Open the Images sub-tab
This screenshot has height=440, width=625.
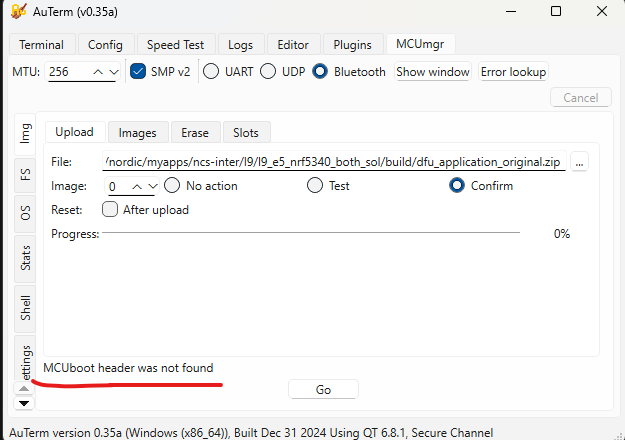pos(137,132)
